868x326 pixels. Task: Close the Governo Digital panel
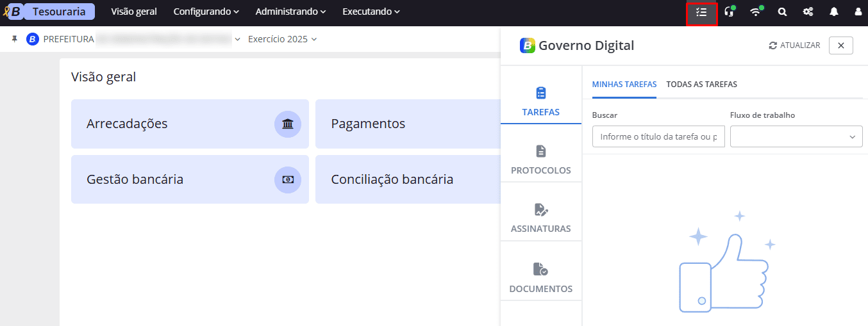tap(841, 45)
